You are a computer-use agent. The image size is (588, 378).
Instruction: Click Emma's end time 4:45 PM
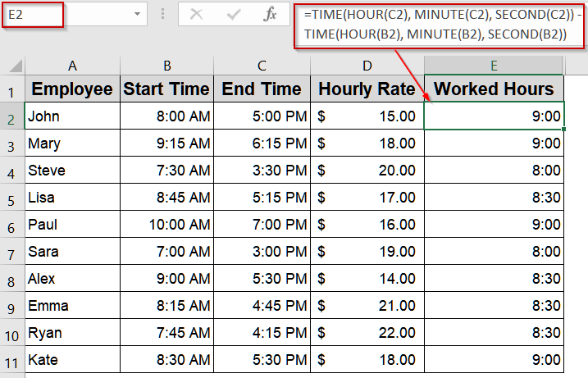coord(262,305)
